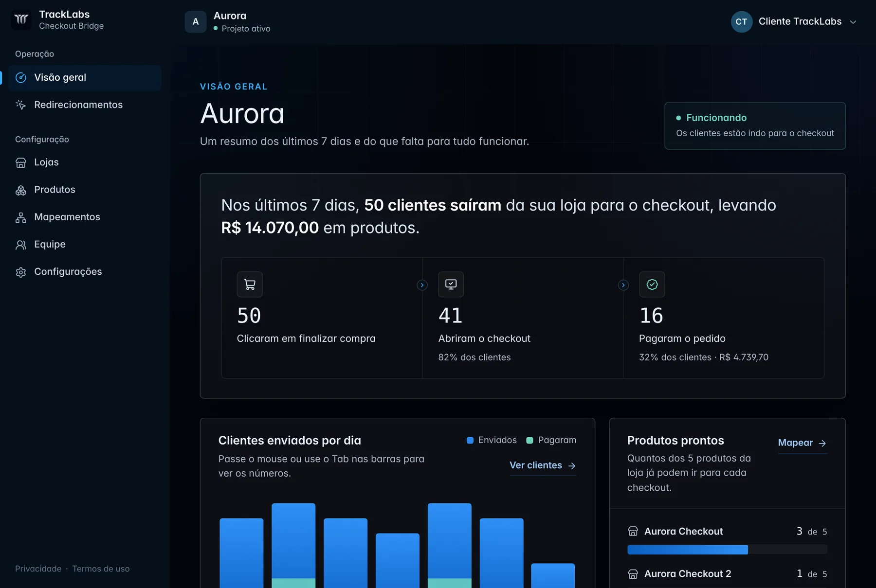Open the Privacidade footer link

point(38,569)
